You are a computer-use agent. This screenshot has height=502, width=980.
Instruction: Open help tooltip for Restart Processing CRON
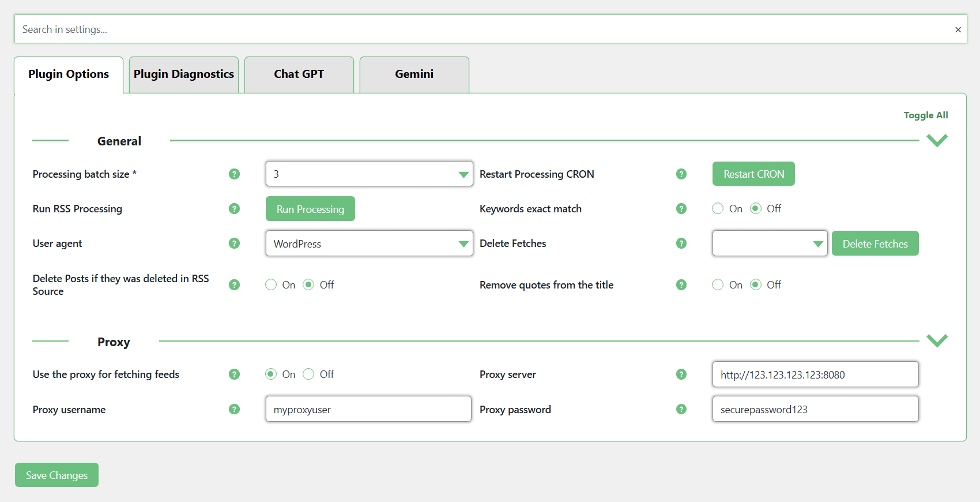681,174
